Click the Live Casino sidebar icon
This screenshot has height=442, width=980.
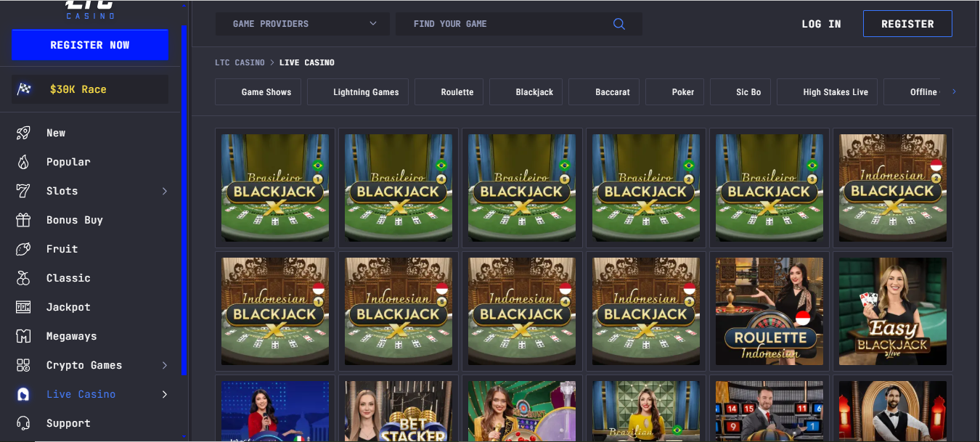coord(23,394)
